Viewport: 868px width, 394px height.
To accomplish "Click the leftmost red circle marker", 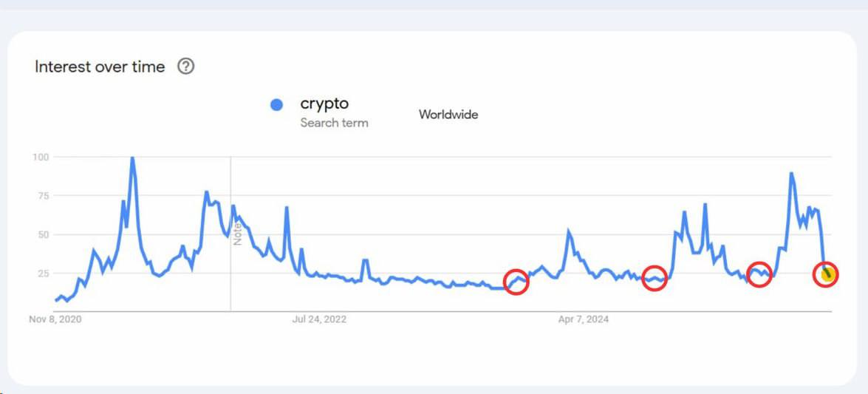I will [517, 282].
